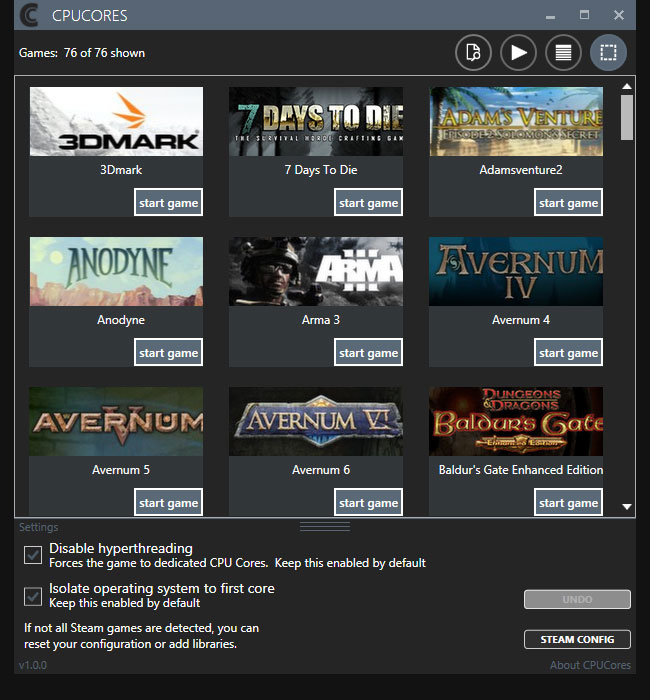Click the '3Dmark' game title text
The image size is (650, 700).
[x=121, y=170]
